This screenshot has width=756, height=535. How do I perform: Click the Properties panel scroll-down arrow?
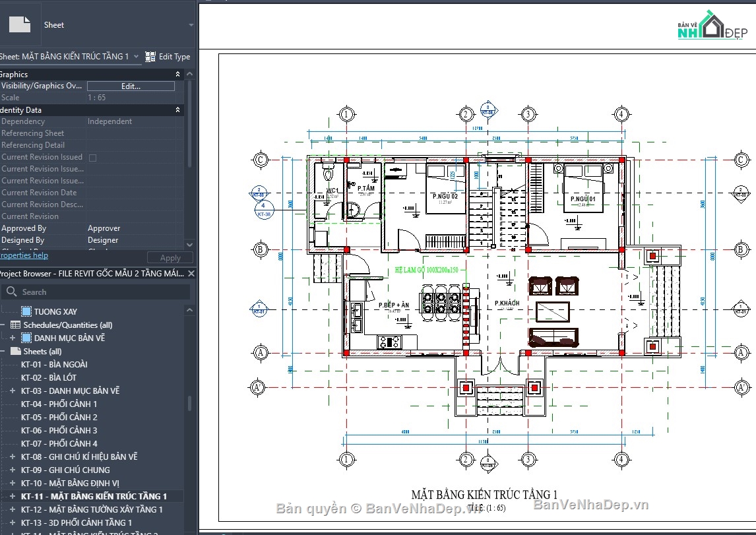click(x=189, y=244)
